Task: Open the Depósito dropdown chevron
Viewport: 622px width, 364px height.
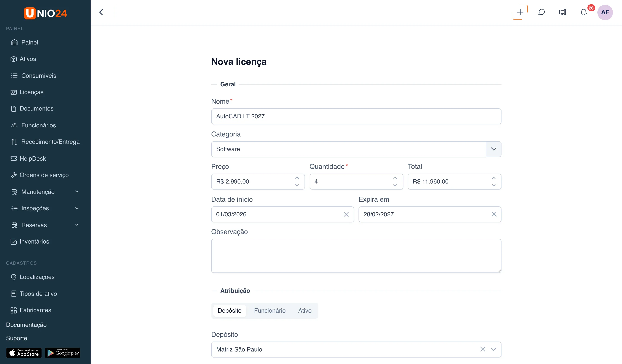Action: (493, 349)
